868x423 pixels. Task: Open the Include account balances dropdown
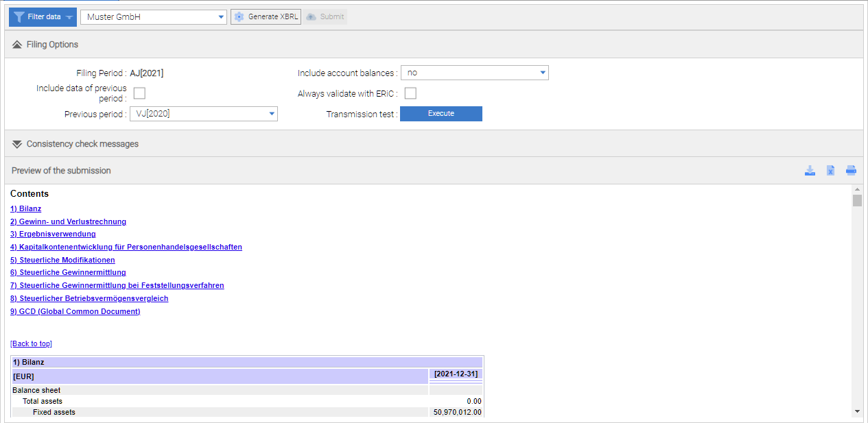coord(474,73)
